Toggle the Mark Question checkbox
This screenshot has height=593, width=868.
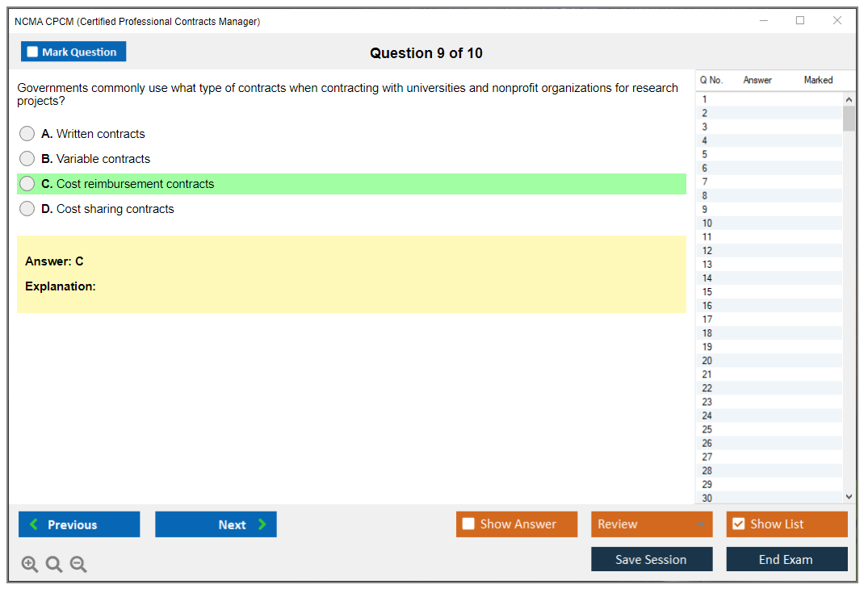(33, 52)
